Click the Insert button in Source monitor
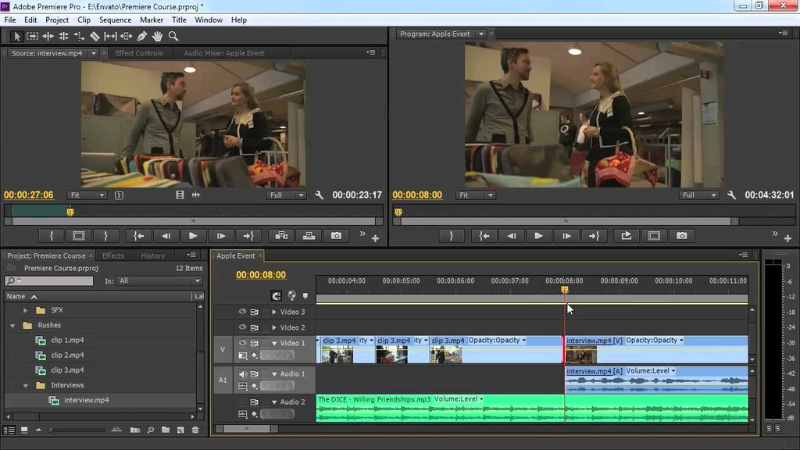Viewport: 800px width, 450px height. click(x=279, y=236)
